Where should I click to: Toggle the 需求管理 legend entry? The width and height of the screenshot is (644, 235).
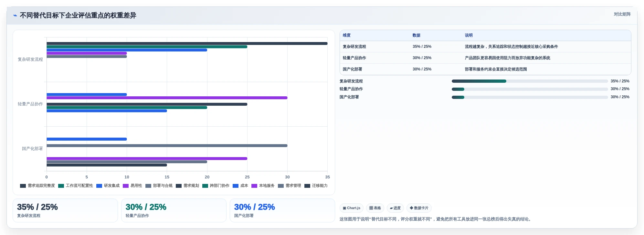(x=290, y=186)
